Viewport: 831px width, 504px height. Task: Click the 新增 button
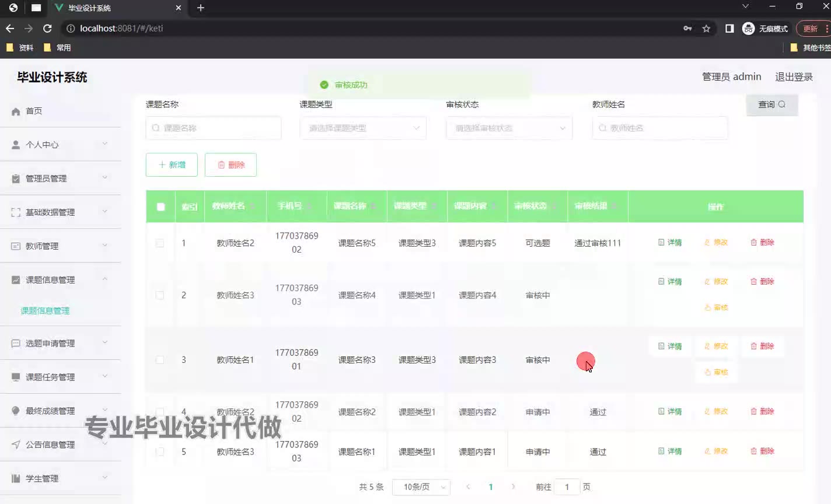click(x=172, y=165)
